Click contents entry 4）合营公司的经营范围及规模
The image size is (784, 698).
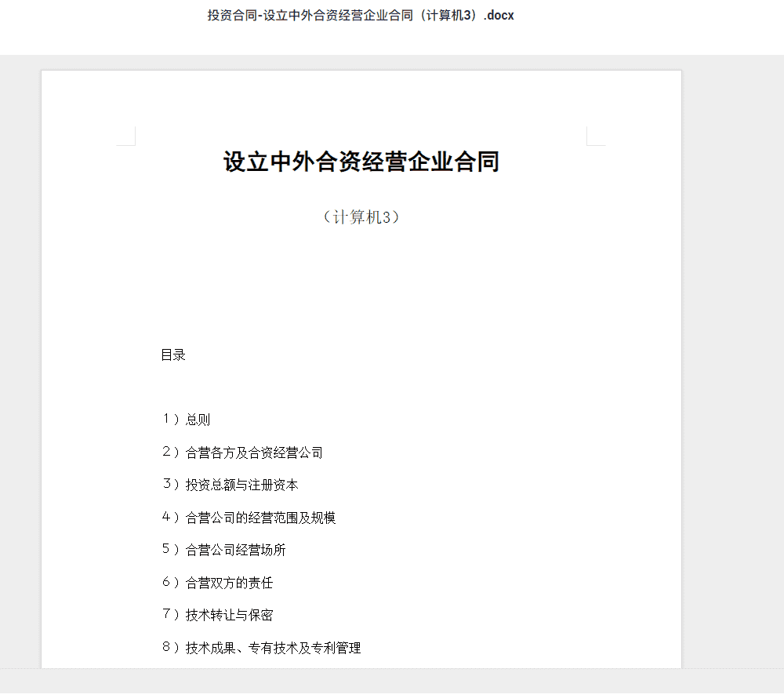[249, 518]
